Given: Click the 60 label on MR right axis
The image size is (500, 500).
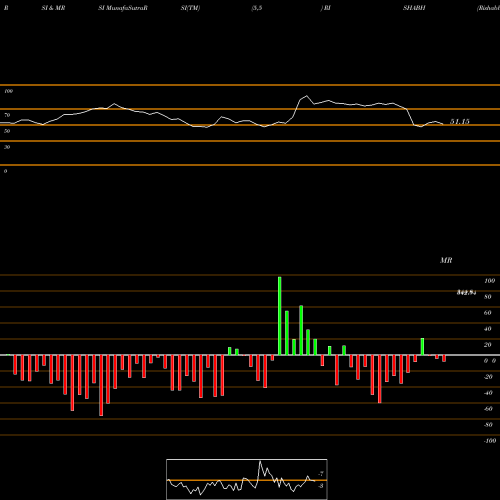Looking at the screenshot, I should coord(488,313).
